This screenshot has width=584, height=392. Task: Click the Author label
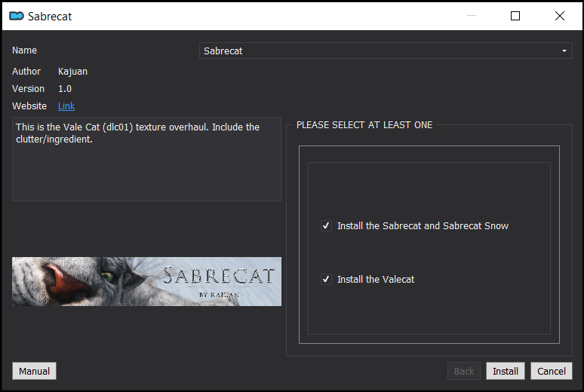26,72
